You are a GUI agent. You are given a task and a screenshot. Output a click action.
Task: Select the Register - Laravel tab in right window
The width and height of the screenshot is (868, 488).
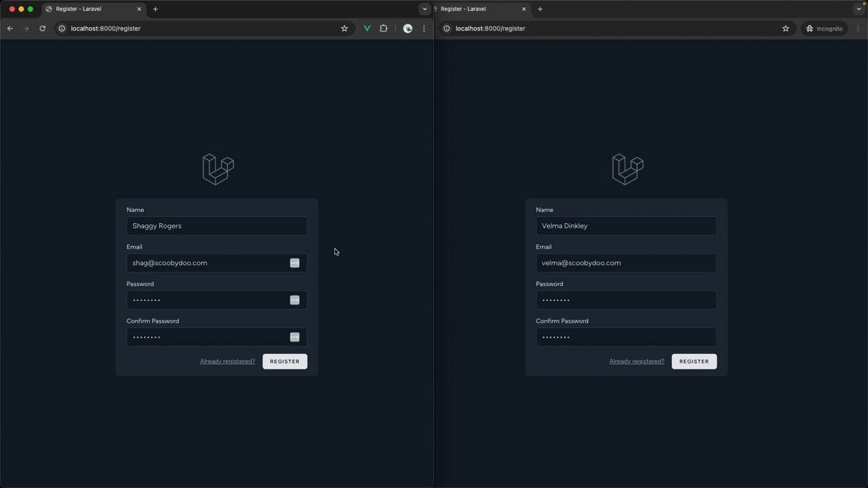481,9
